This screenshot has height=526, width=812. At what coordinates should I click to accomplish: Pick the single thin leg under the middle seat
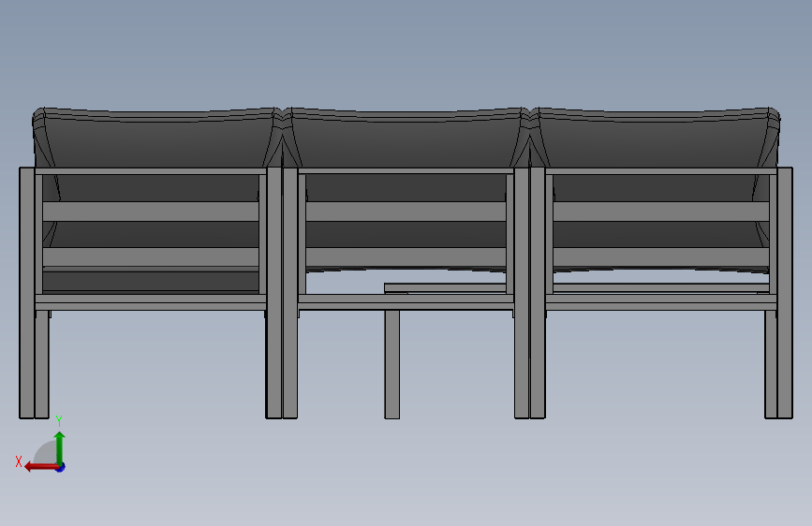click(x=392, y=364)
